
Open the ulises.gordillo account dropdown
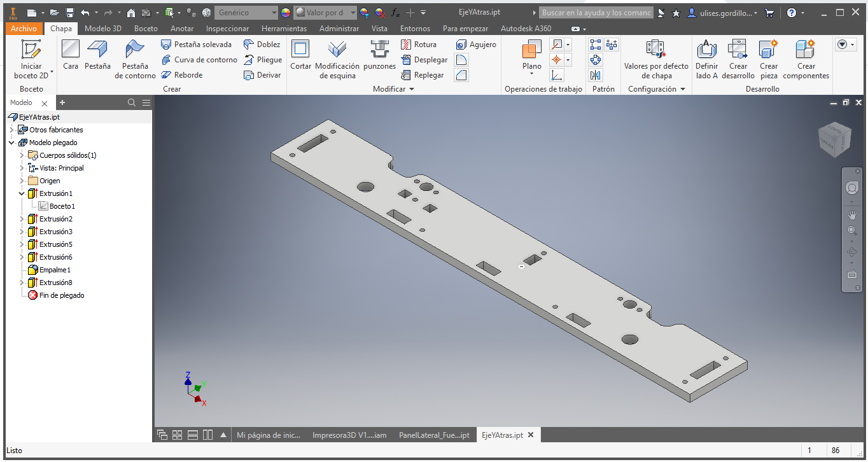click(x=723, y=13)
